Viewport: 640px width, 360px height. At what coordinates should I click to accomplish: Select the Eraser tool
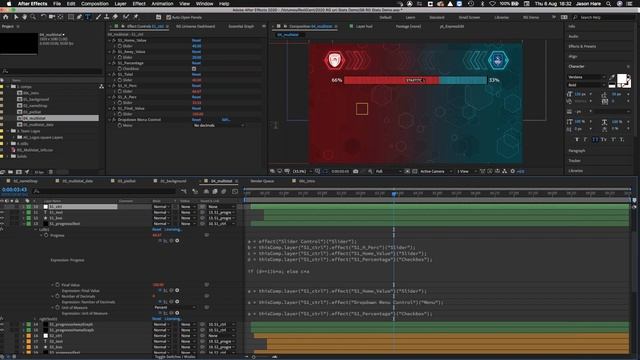click(115, 17)
